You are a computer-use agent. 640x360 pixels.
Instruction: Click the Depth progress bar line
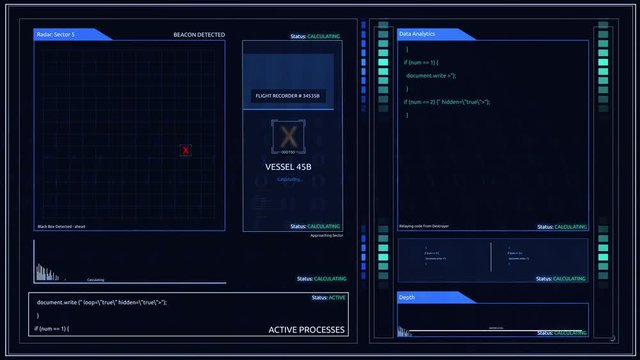click(x=495, y=331)
